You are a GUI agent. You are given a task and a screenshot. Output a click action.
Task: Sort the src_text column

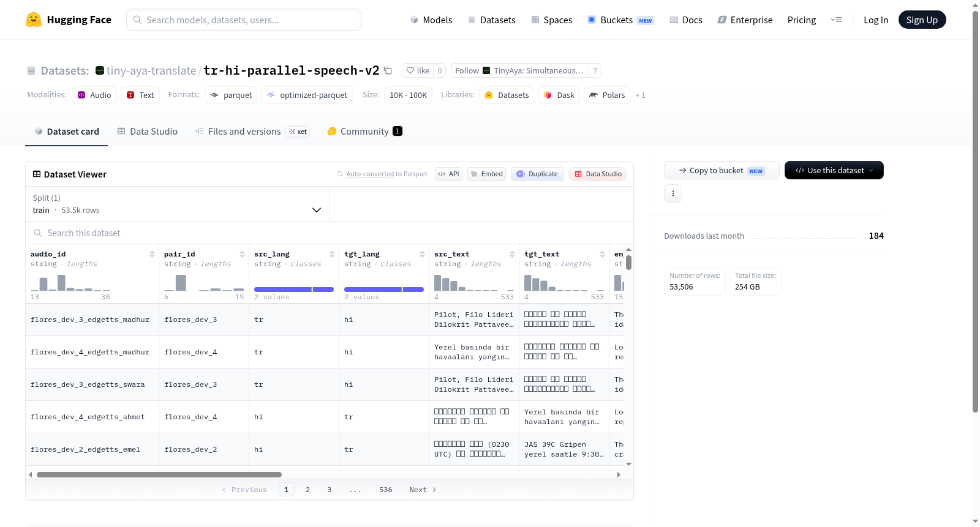click(512, 254)
